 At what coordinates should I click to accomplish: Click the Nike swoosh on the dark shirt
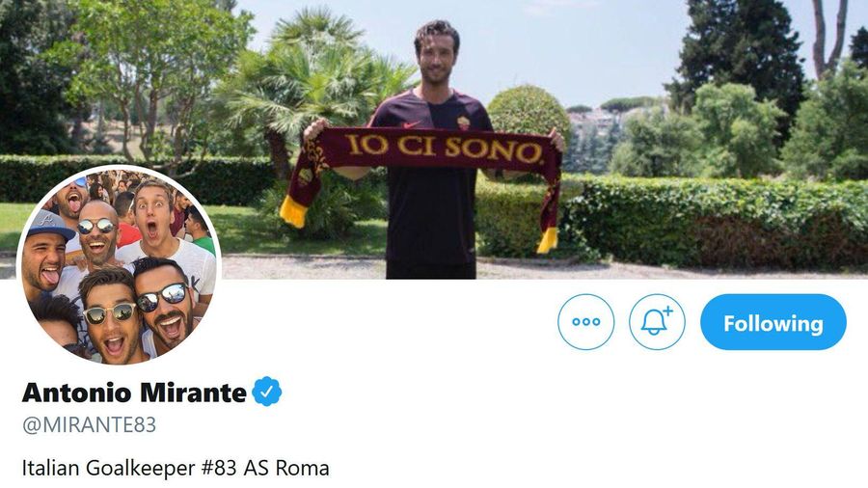(x=411, y=124)
